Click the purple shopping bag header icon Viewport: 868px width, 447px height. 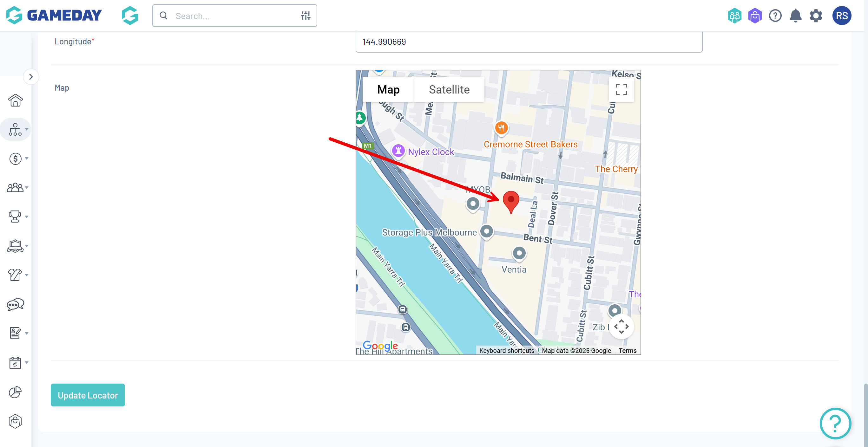(755, 16)
